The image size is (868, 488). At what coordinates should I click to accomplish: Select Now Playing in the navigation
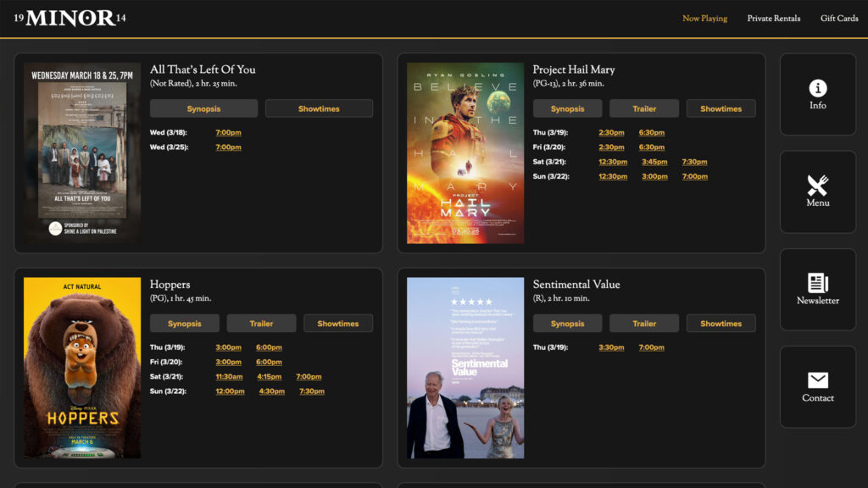coord(705,18)
